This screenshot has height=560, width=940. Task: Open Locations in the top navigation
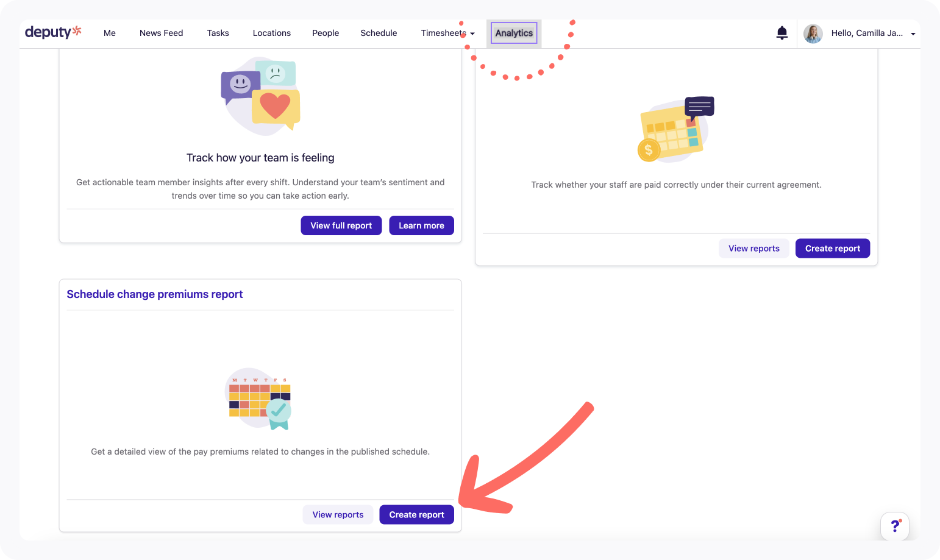[271, 33]
